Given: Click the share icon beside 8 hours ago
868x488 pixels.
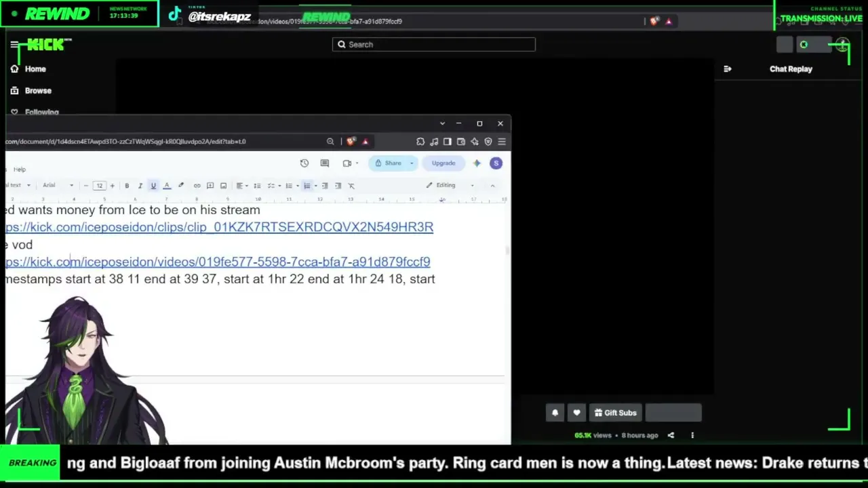Looking at the screenshot, I should pyautogui.click(x=671, y=436).
